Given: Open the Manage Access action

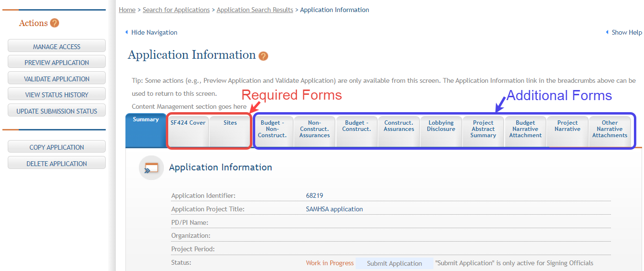Looking at the screenshot, I should pos(57,47).
